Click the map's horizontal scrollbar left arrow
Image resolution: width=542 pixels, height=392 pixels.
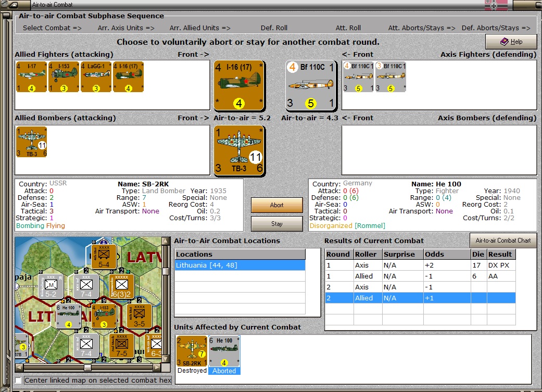19,368
